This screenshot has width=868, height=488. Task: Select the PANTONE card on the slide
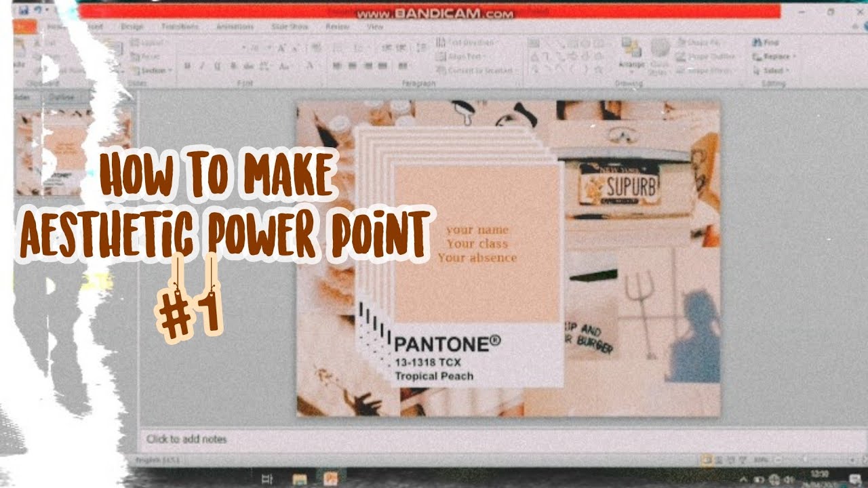click(x=478, y=274)
